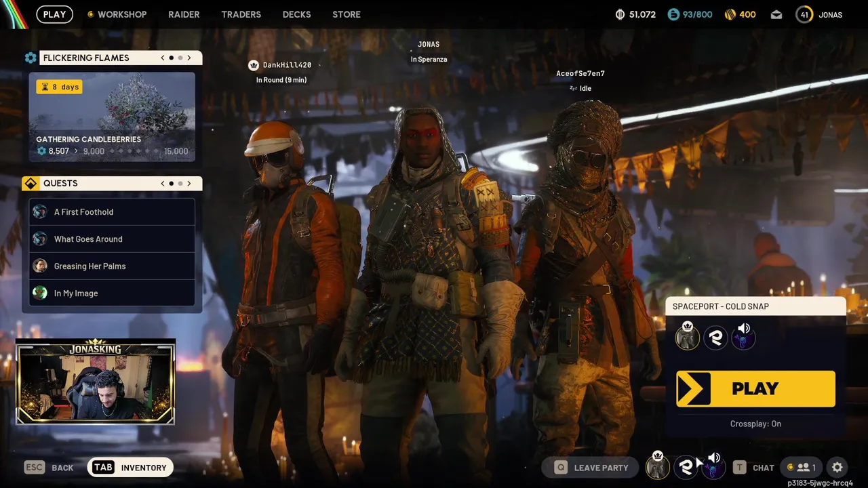Open the A First Foothold quest
This screenshot has height=488, width=868.
coord(112,211)
